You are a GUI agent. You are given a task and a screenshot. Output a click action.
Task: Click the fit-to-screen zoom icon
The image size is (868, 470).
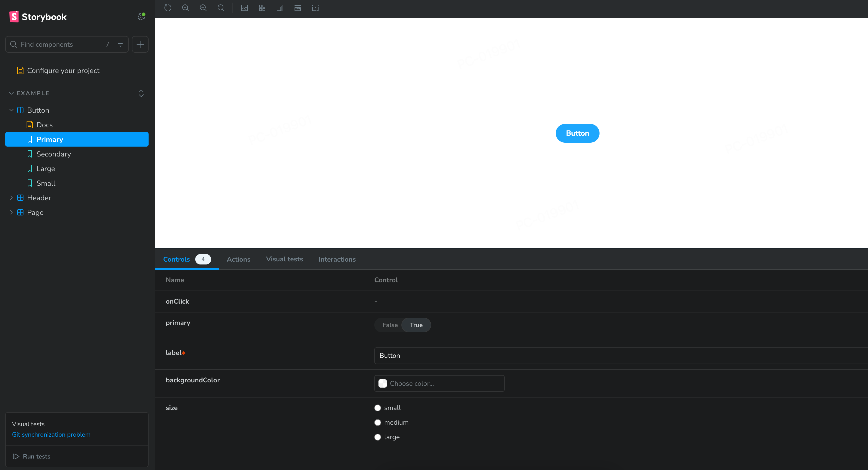coord(220,8)
